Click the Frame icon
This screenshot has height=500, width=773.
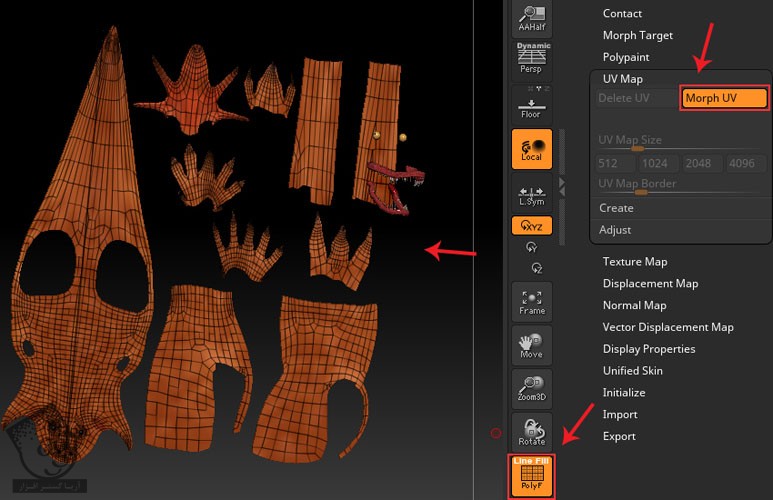pyautogui.click(x=532, y=301)
